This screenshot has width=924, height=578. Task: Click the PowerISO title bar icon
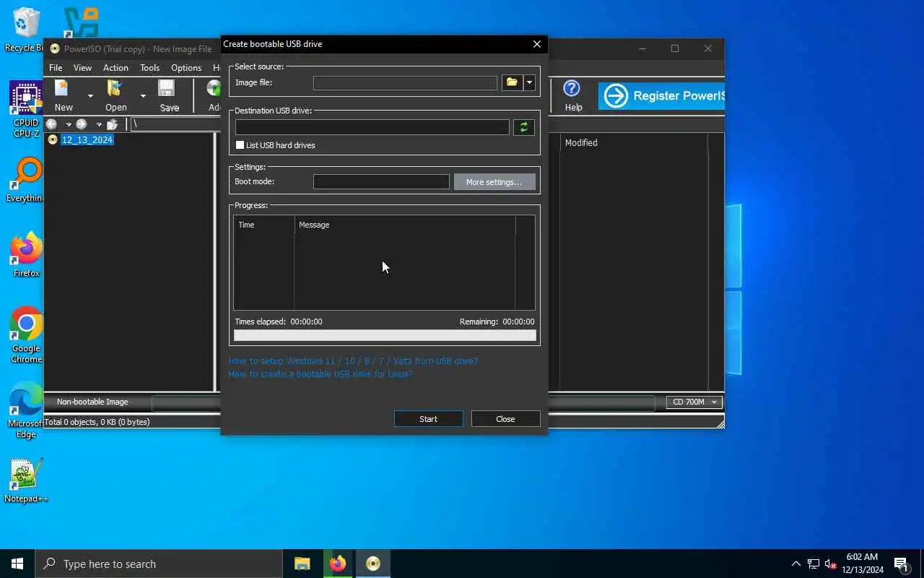(54, 49)
